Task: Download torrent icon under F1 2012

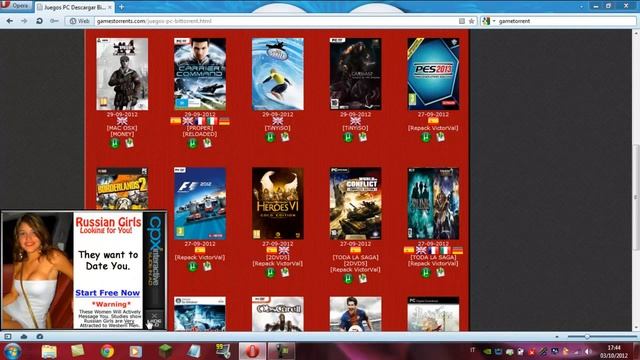Action: click(192, 267)
